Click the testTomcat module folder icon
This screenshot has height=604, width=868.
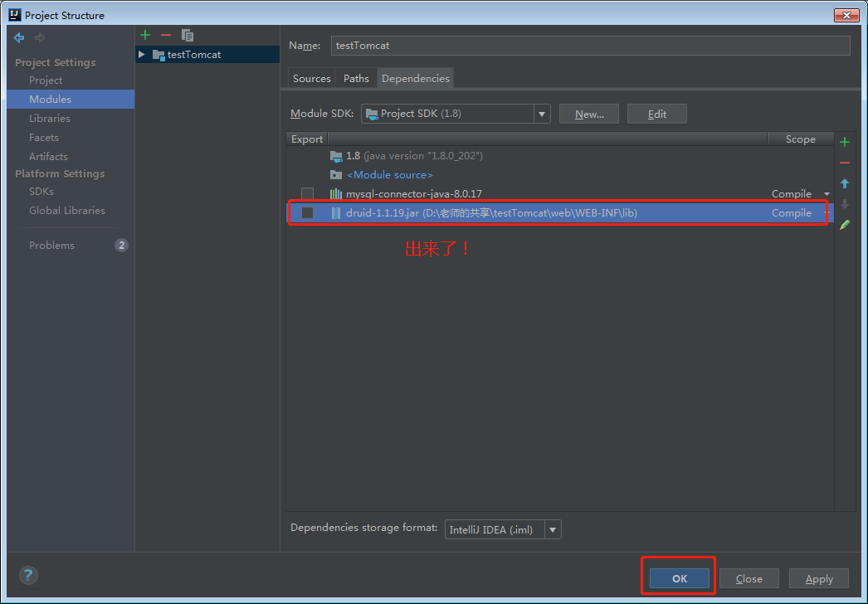(158, 55)
